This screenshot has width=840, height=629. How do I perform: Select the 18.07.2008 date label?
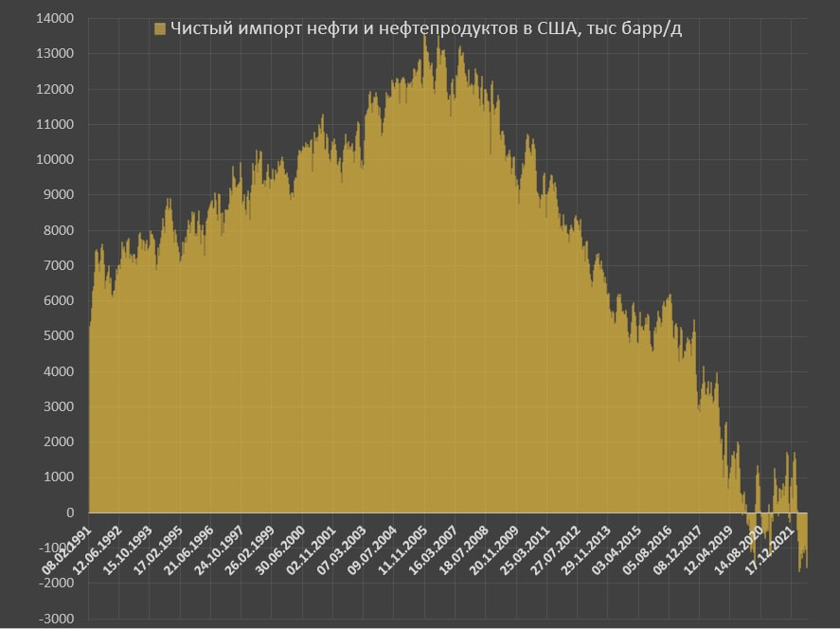[463, 550]
